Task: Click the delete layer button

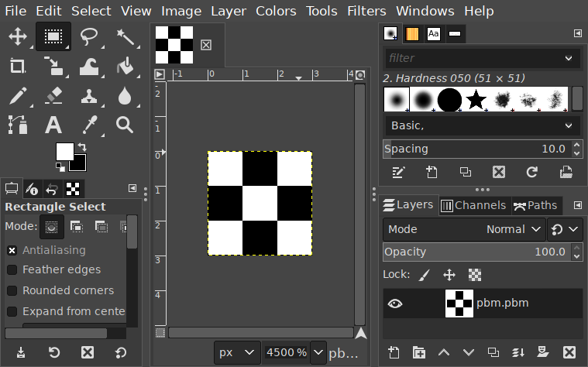Action: [x=569, y=352]
